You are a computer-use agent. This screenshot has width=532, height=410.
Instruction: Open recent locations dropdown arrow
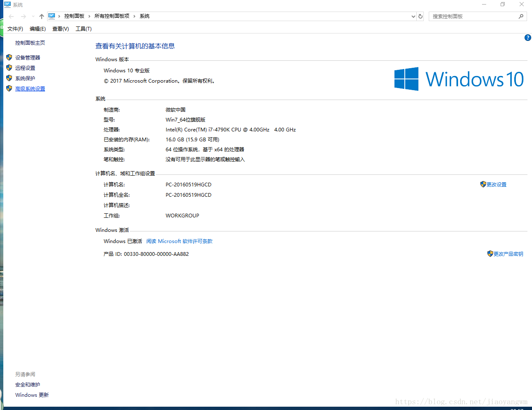(x=33, y=17)
